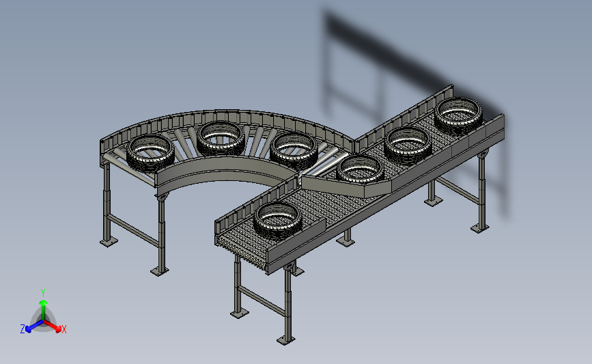Image resolution: width=592 pixels, height=364 pixels.
Task: Select the tire at the front end of the belt conveyor
Action: (277, 221)
